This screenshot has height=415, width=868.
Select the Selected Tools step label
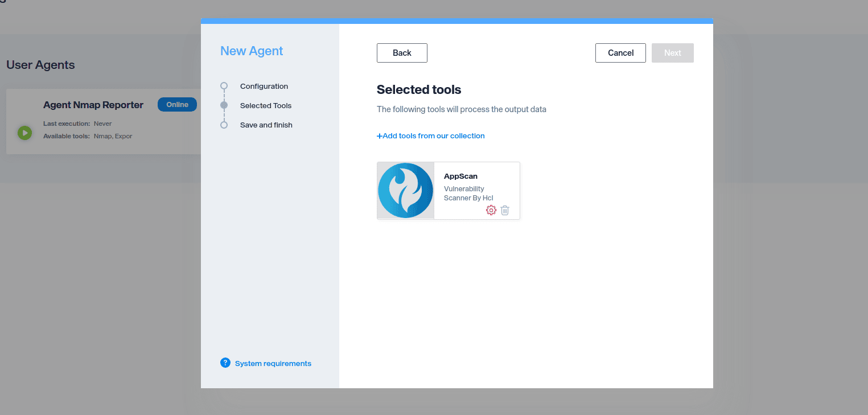click(x=266, y=106)
